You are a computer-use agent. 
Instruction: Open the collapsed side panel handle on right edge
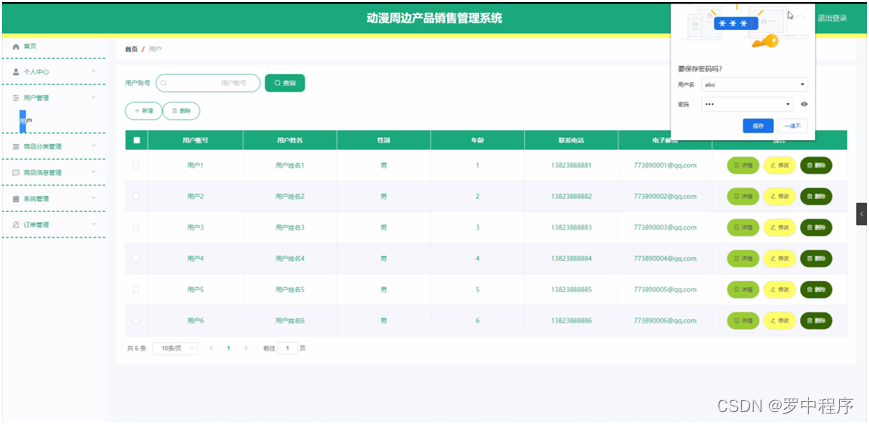point(861,214)
